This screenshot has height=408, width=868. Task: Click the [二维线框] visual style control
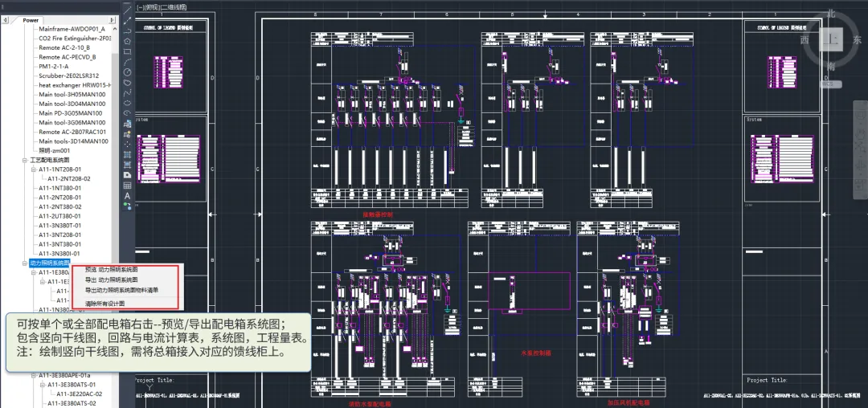(175, 7)
